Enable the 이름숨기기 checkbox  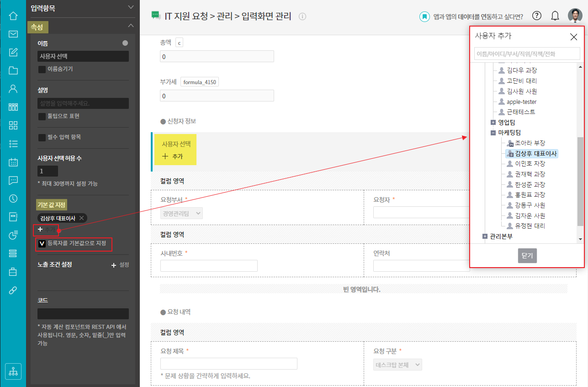[x=42, y=70]
